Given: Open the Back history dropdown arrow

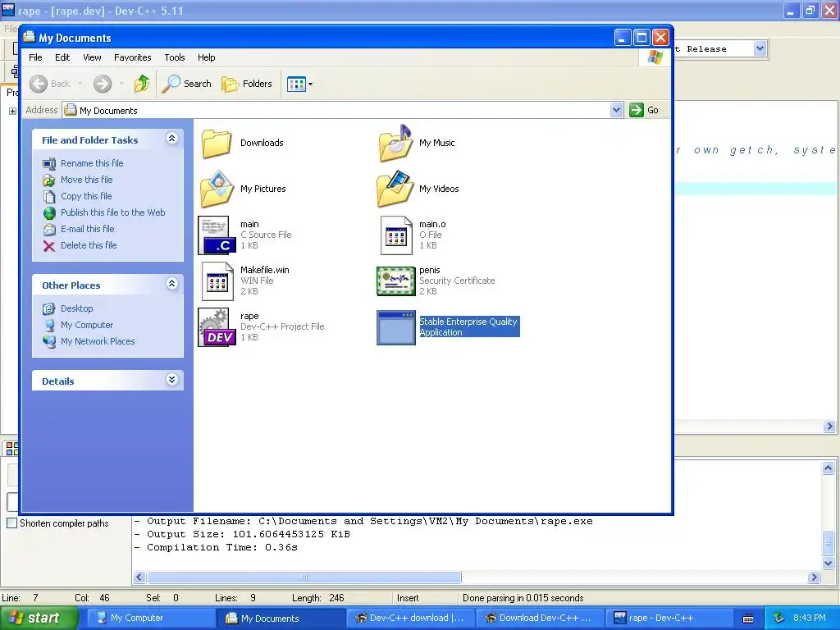Looking at the screenshot, I should pyautogui.click(x=80, y=84).
